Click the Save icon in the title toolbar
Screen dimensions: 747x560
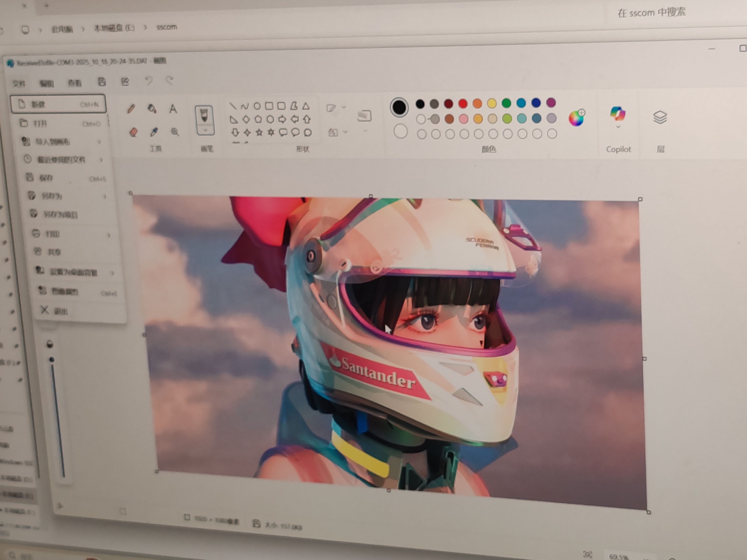click(102, 82)
